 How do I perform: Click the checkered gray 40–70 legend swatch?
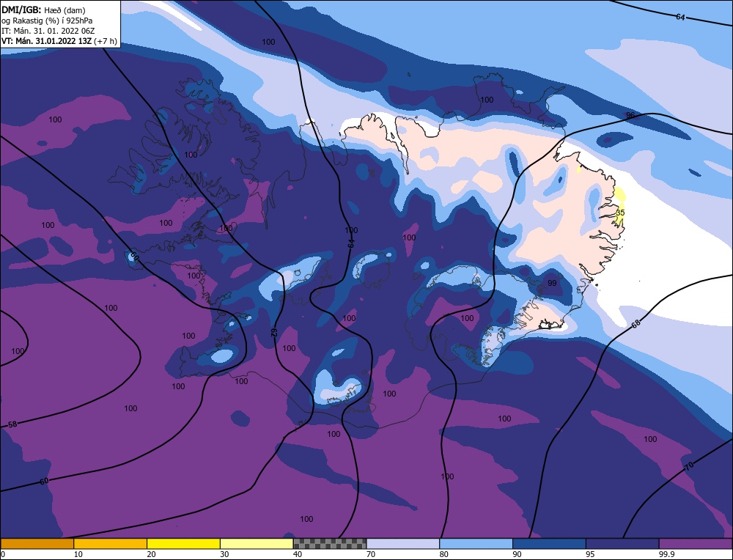pos(330,544)
